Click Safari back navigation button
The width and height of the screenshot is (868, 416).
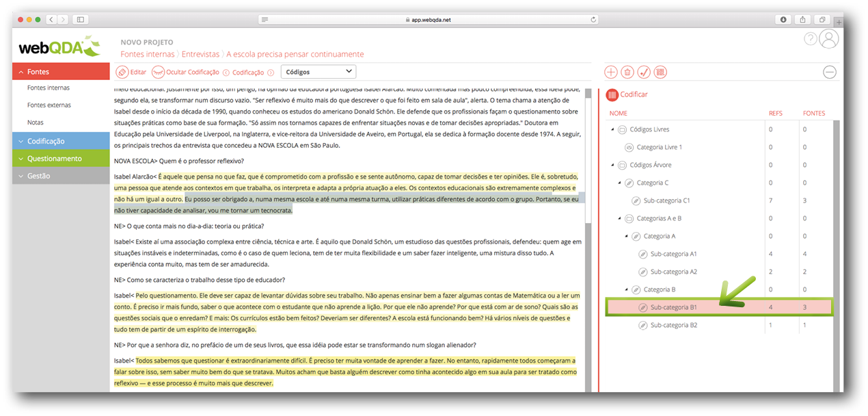[x=51, y=19]
